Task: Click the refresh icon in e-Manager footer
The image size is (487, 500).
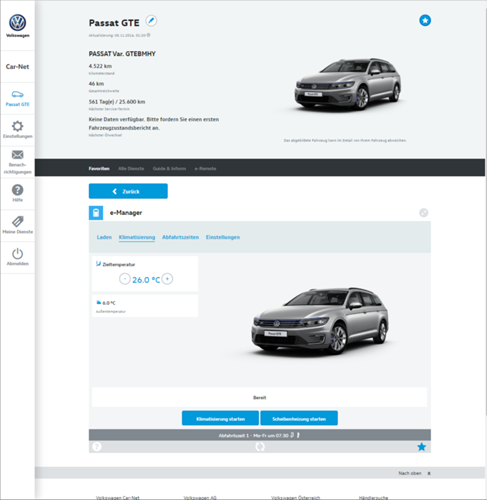Action: point(260,447)
